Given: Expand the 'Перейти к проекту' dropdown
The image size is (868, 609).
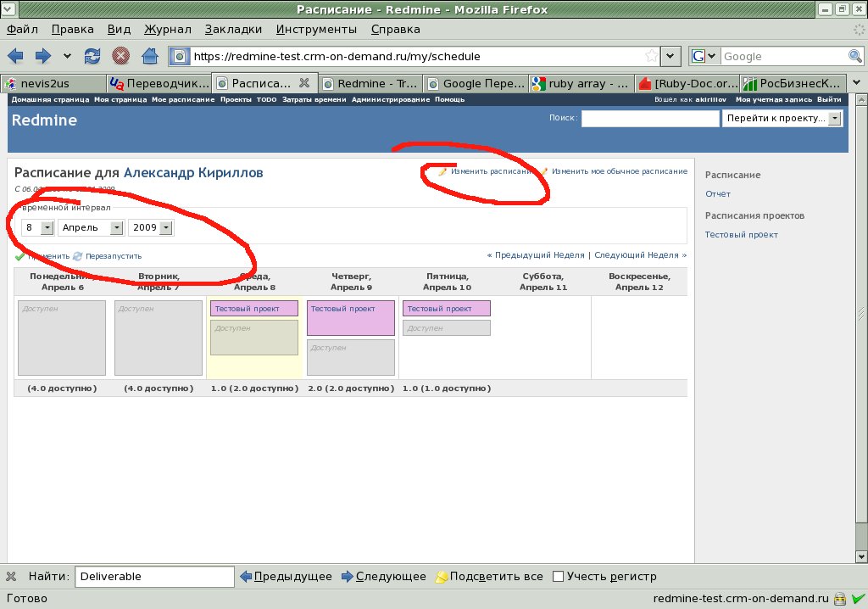Looking at the screenshot, I should pos(834,119).
